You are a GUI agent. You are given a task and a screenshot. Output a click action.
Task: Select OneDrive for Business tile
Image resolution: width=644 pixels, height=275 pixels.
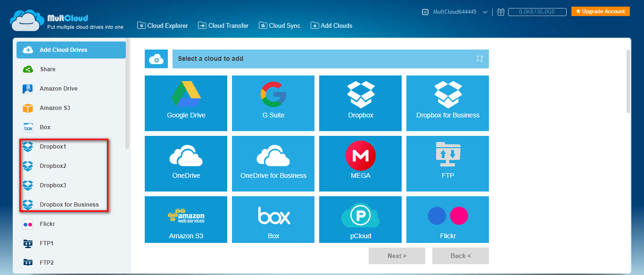(273, 163)
